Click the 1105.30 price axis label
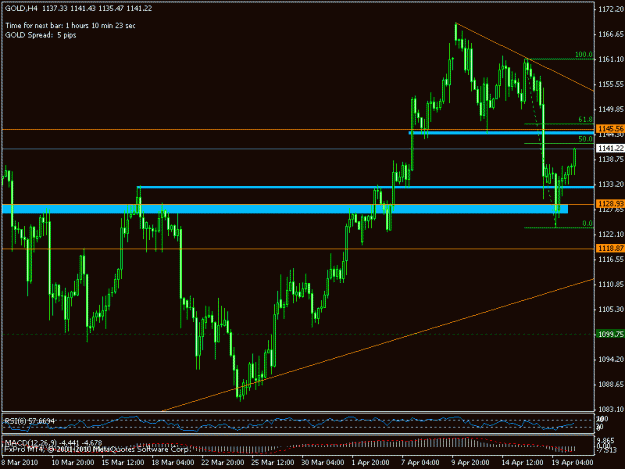The width and height of the screenshot is (625, 469). pyautogui.click(x=611, y=309)
